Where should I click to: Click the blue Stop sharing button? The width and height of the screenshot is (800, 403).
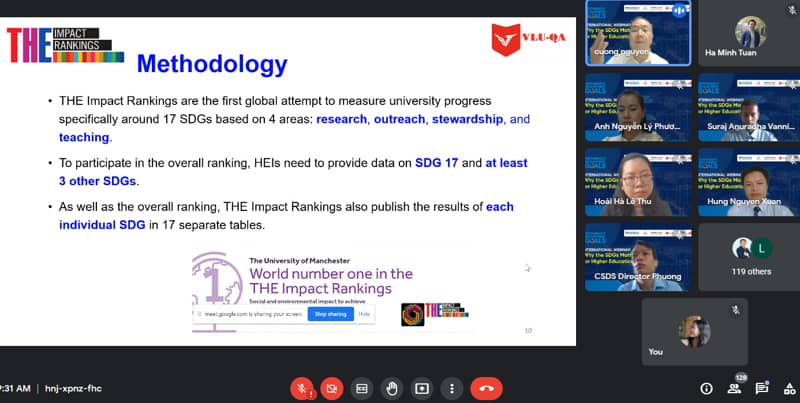pos(330,314)
